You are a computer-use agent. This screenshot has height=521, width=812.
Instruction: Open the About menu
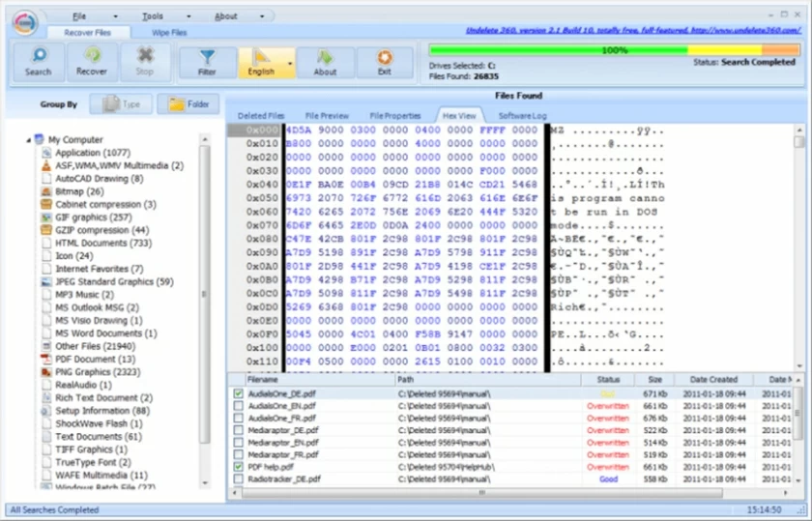(x=226, y=16)
